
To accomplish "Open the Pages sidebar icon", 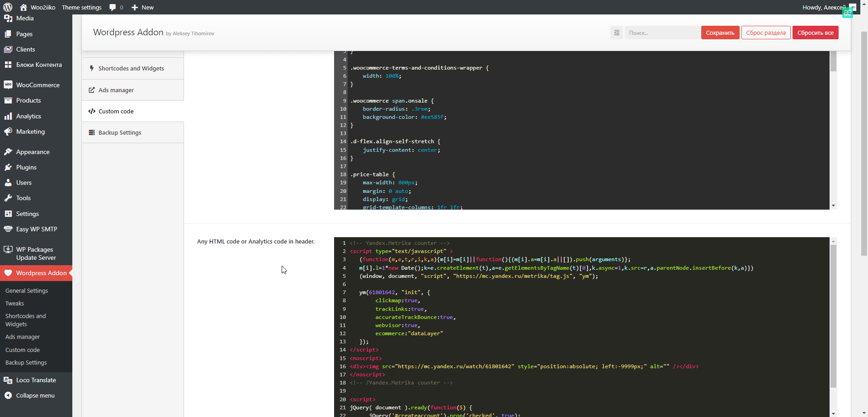I will point(8,34).
